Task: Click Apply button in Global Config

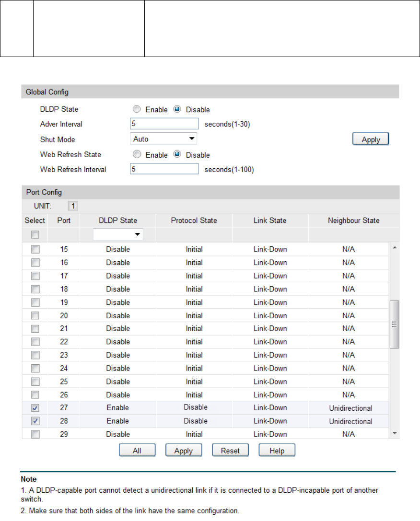Action: tap(371, 139)
